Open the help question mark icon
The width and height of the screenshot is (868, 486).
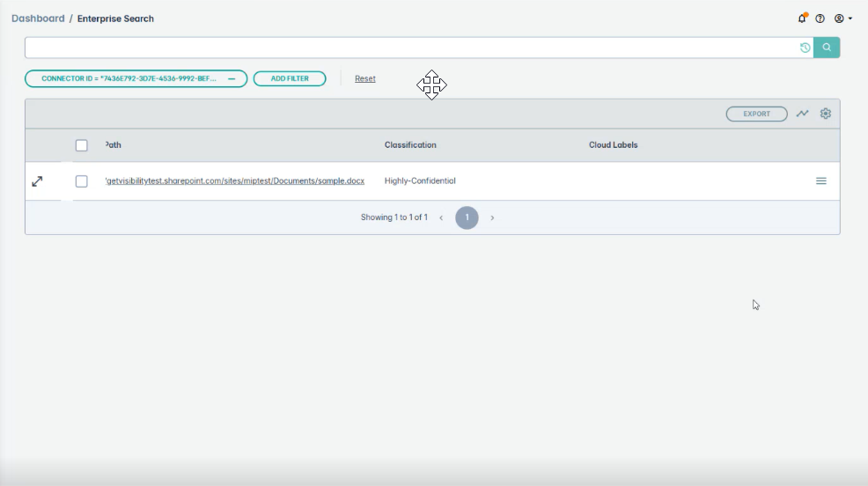[820, 18]
